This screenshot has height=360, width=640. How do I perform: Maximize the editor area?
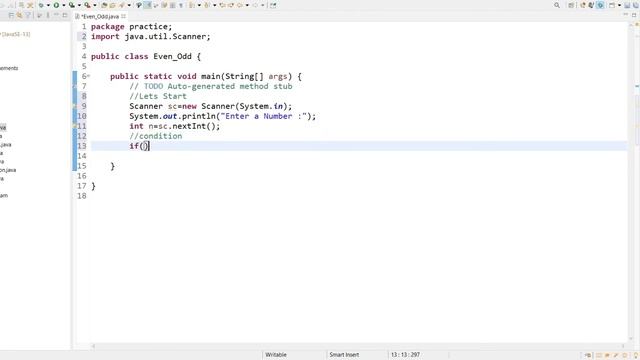click(634, 15)
